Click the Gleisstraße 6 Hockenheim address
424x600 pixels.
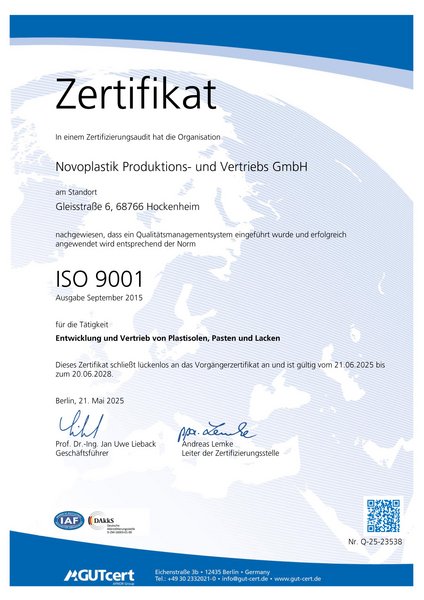pos(127,207)
